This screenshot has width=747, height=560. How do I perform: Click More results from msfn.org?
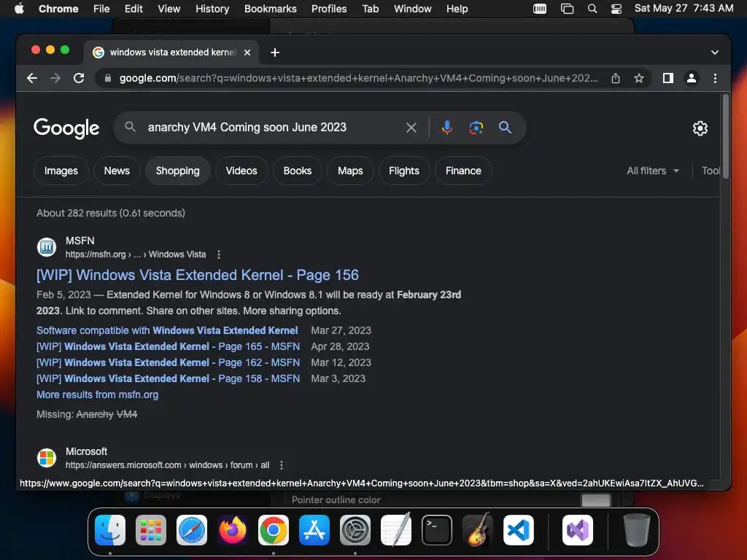coord(97,394)
